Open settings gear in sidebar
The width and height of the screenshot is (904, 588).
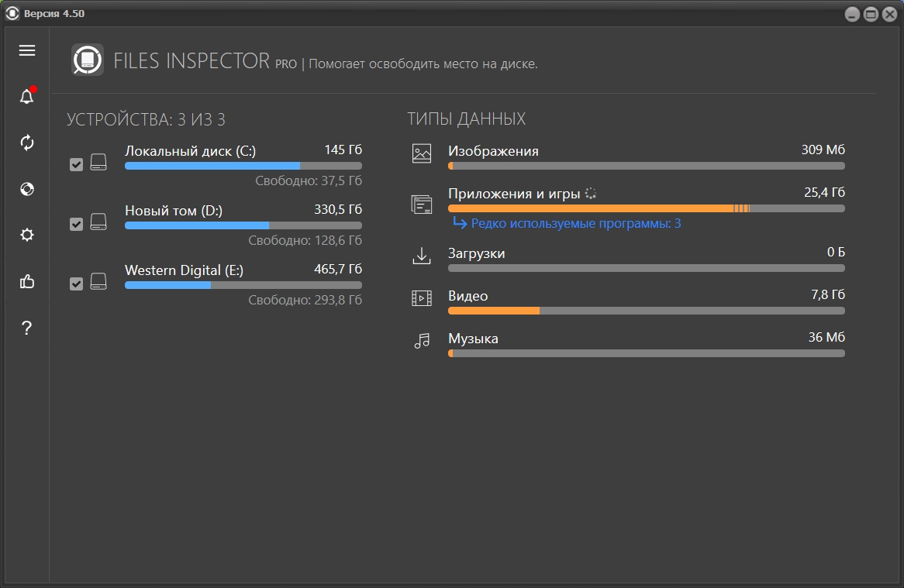(x=27, y=235)
